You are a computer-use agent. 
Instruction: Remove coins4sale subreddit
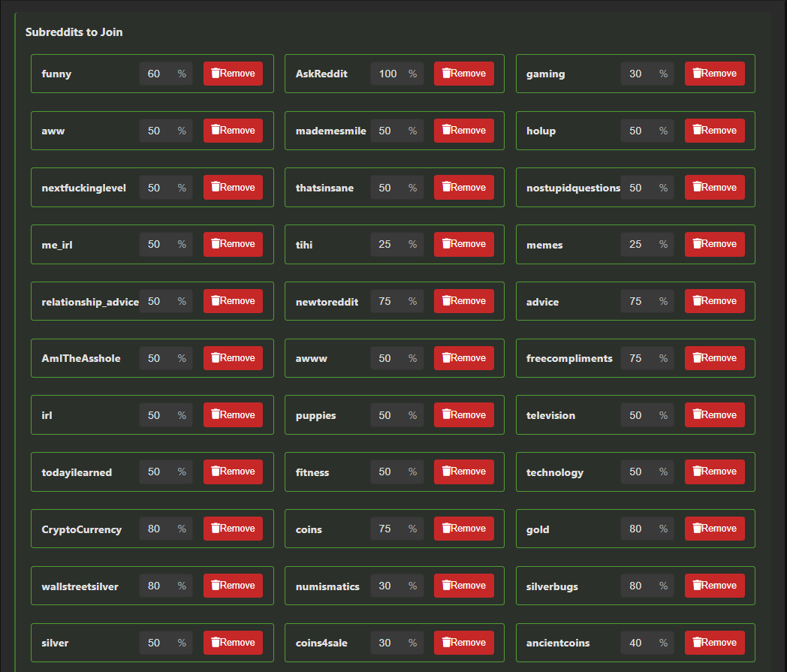[x=464, y=643]
